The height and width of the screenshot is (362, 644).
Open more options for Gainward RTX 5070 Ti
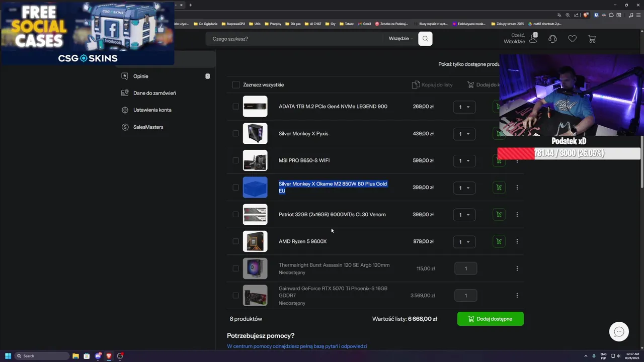tap(517, 296)
